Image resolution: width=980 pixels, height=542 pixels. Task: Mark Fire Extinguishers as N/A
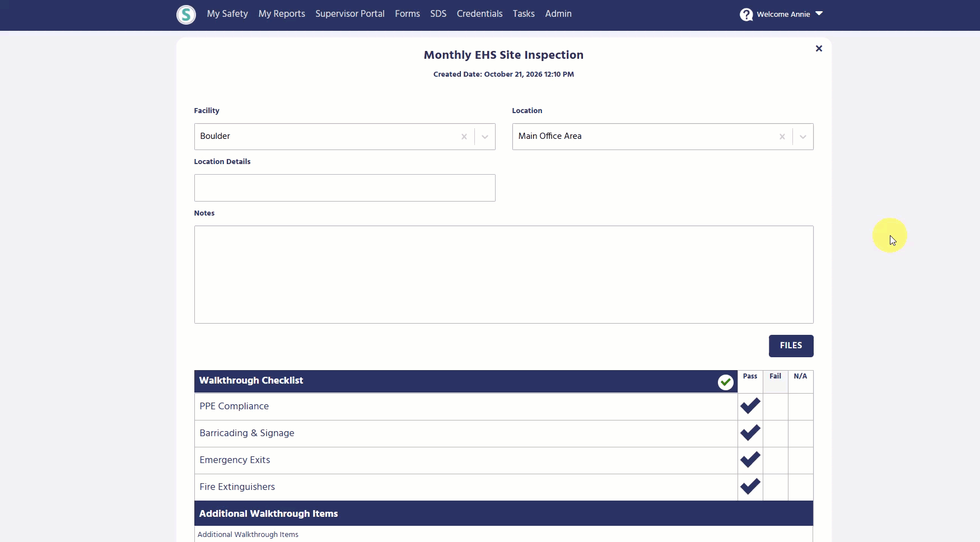point(800,487)
